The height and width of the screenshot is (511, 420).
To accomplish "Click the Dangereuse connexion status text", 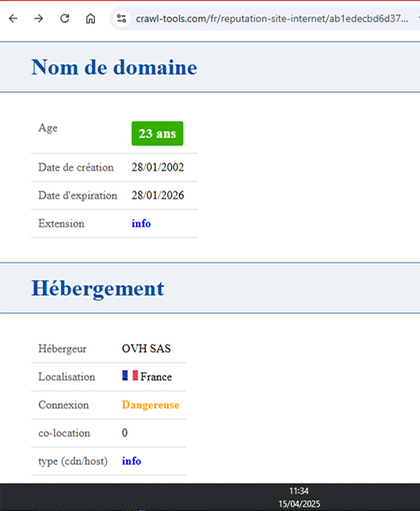I will 150,404.
